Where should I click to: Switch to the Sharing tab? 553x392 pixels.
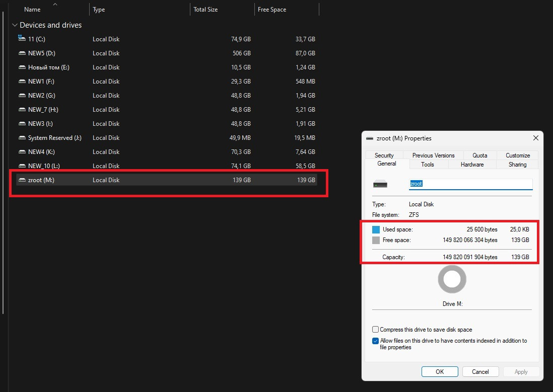point(517,164)
